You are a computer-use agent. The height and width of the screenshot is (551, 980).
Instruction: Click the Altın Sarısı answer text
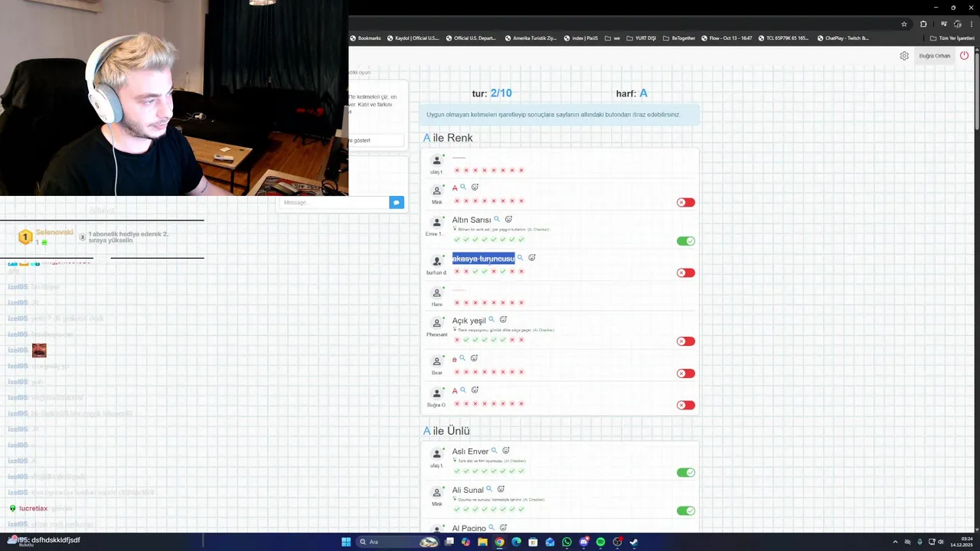pyautogui.click(x=471, y=220)
